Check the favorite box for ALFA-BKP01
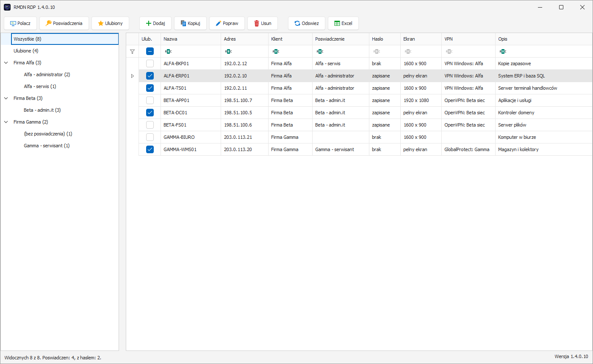593x364 pixels. tap(150, 63)
